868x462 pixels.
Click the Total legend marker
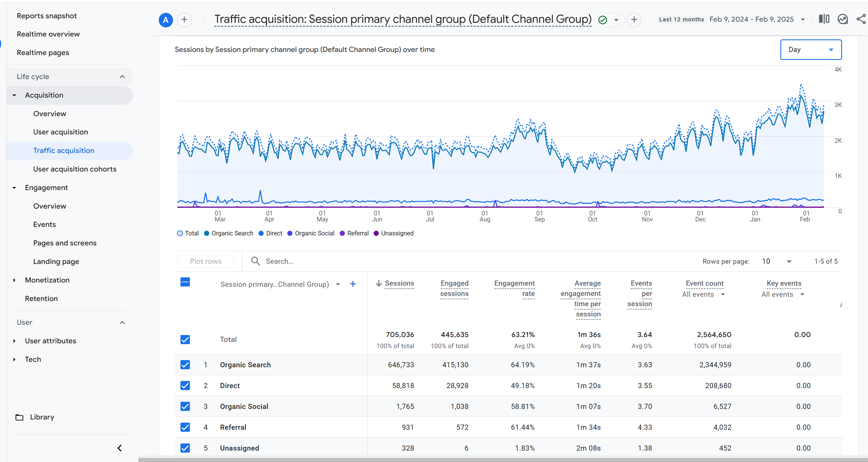(180, 233)
